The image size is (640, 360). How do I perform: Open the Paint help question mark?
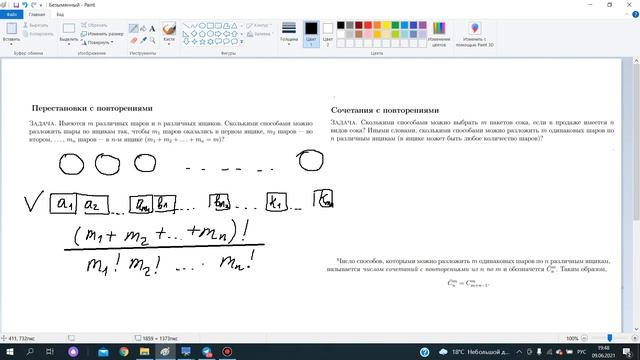click(x=636, y=14)
